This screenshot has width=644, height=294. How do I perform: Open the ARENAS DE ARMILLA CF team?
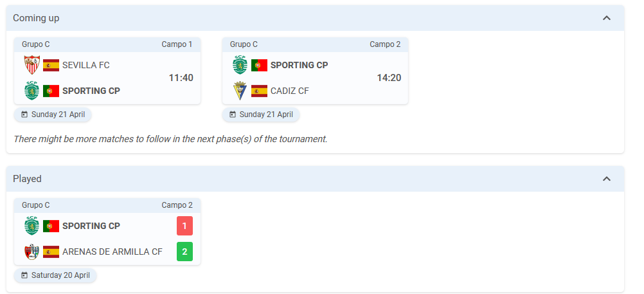[x=112, y=252]
